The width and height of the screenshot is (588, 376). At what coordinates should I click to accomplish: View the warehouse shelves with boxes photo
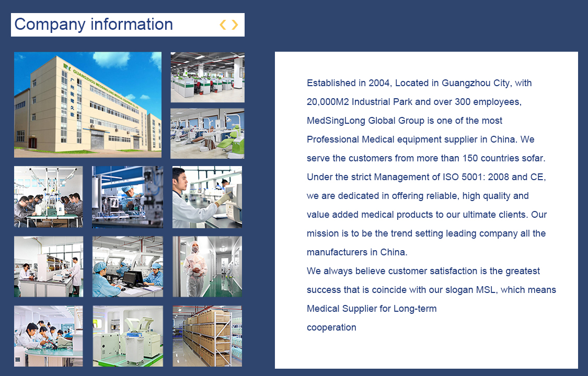point(207,336)
